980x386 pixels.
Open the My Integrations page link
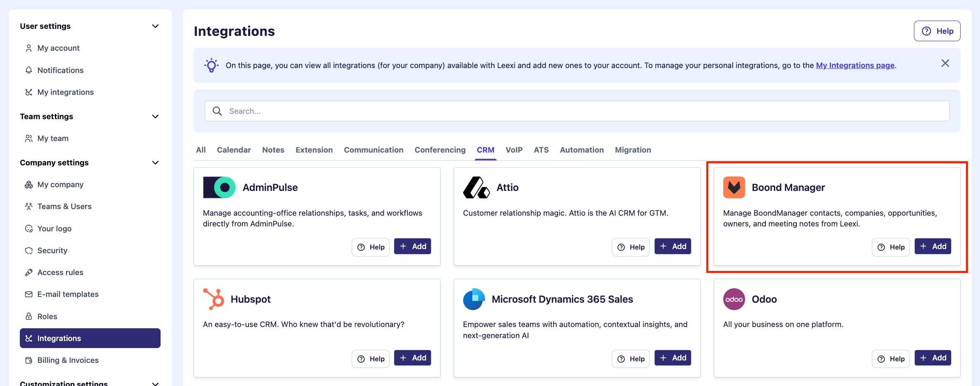coord(855,65)
